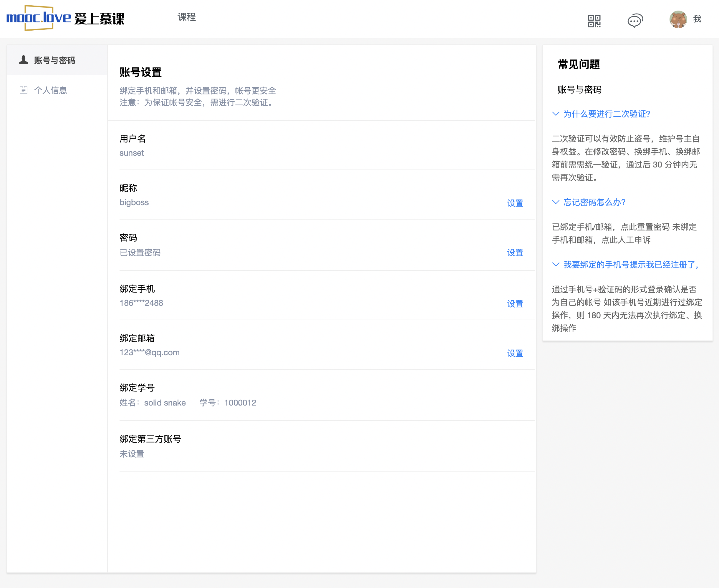
Task: Click the 未设置 third-party account status
Action: point(132,454)
